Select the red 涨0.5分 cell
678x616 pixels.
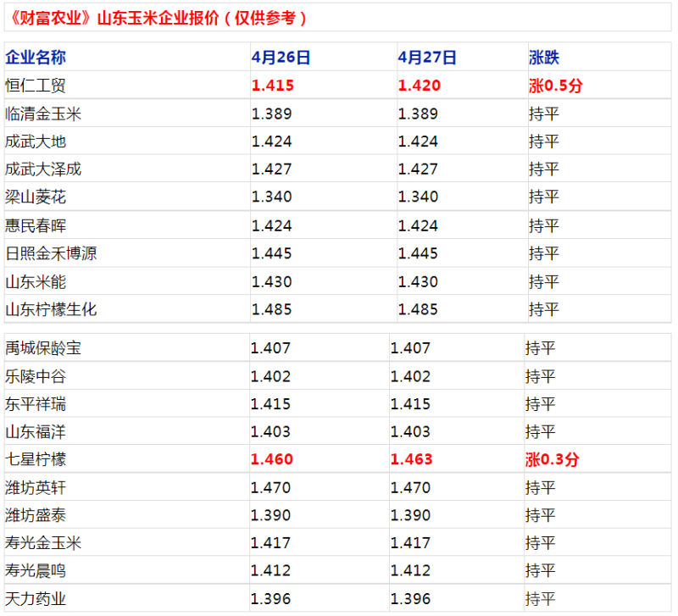[x=556, y=86]
